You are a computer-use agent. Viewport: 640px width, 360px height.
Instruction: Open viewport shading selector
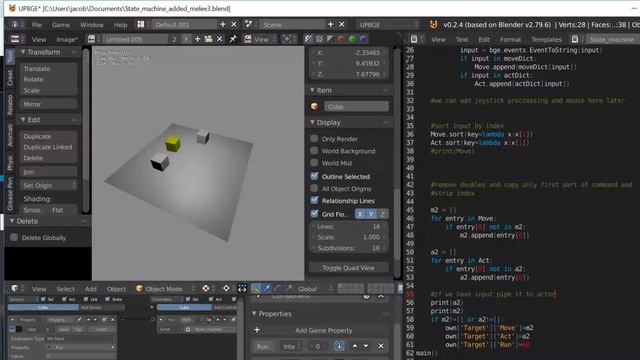[206, 289]
